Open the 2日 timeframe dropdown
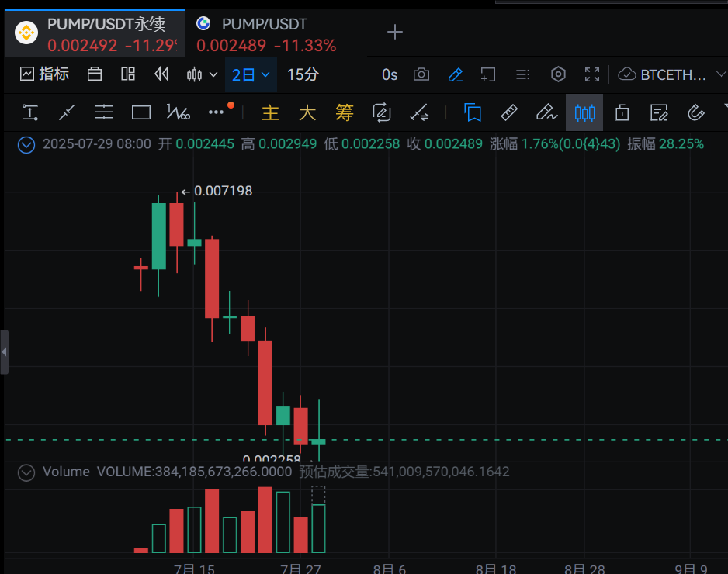728x574 pixels. click(251, 74)
